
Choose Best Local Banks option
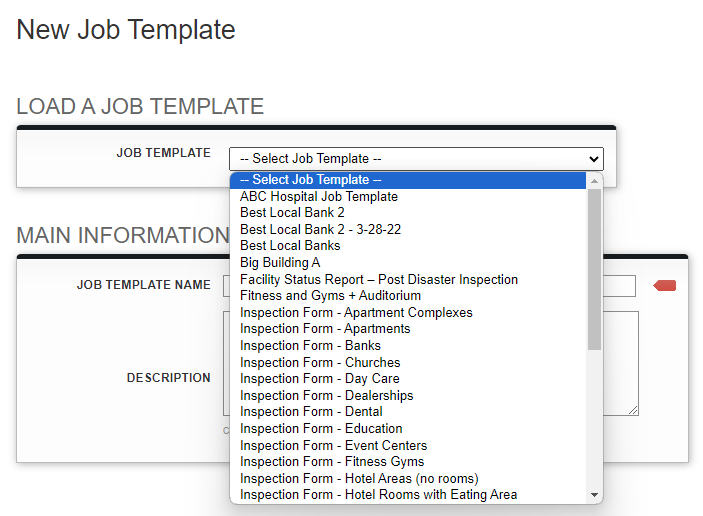408,246
